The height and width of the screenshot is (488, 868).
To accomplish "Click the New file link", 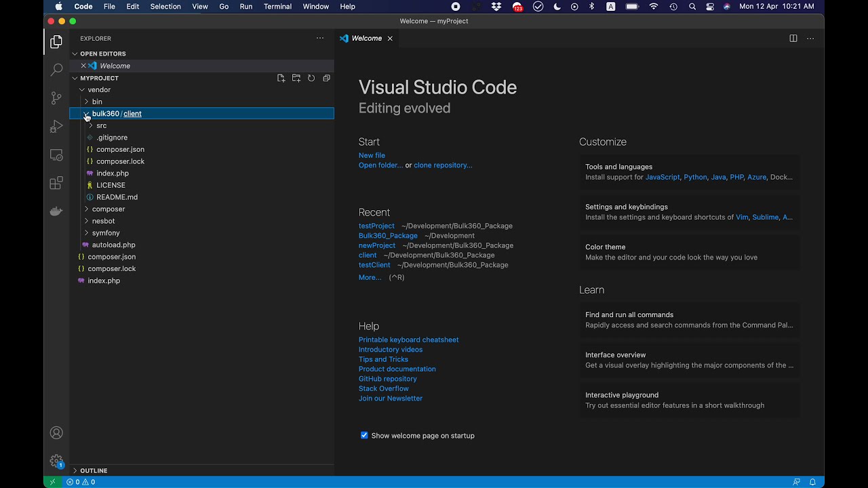I will coord(372,155).
